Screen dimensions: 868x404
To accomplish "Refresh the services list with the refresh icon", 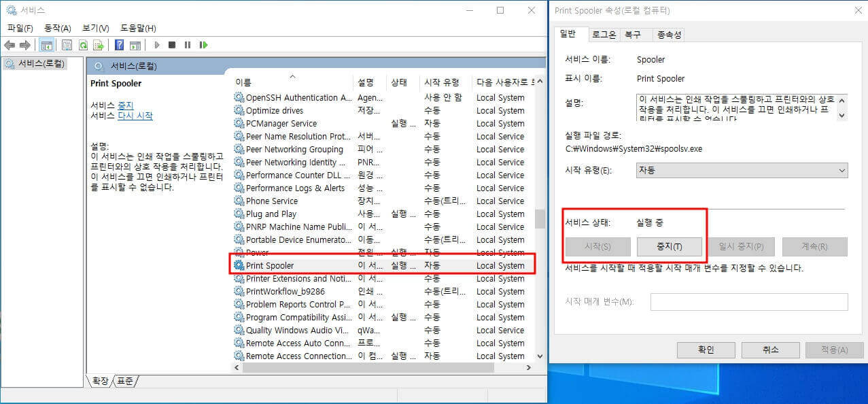I will coord(83,45).
